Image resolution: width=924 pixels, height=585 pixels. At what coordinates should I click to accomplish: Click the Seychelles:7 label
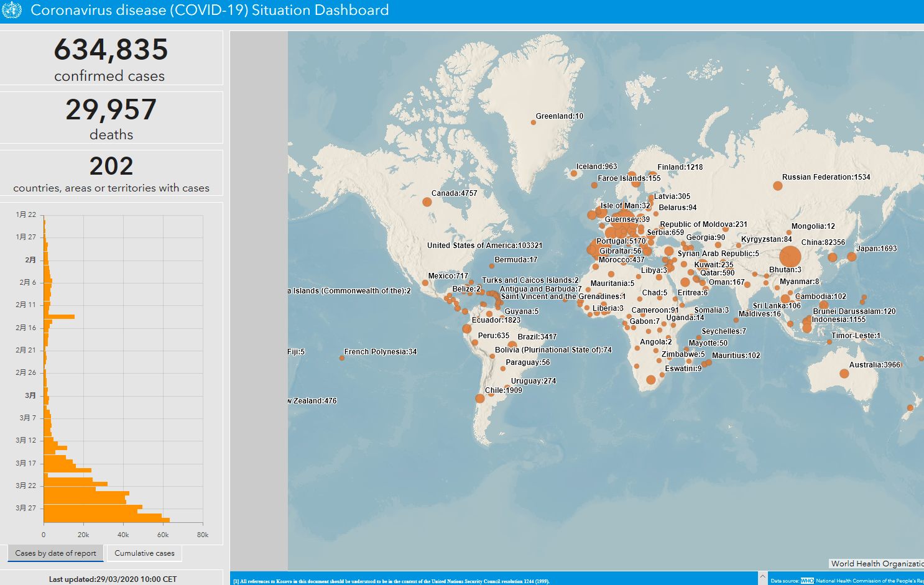click(723, 331)
